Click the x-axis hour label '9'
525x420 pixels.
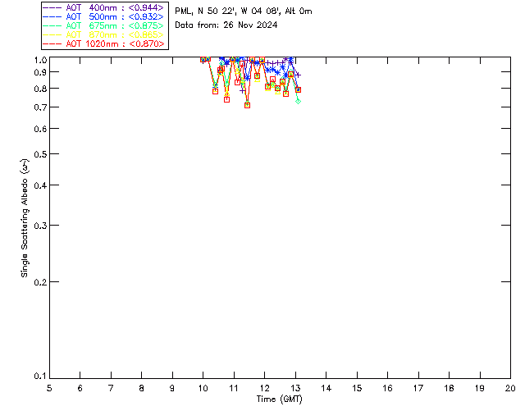pyautogui.click(x=172, y=388)
